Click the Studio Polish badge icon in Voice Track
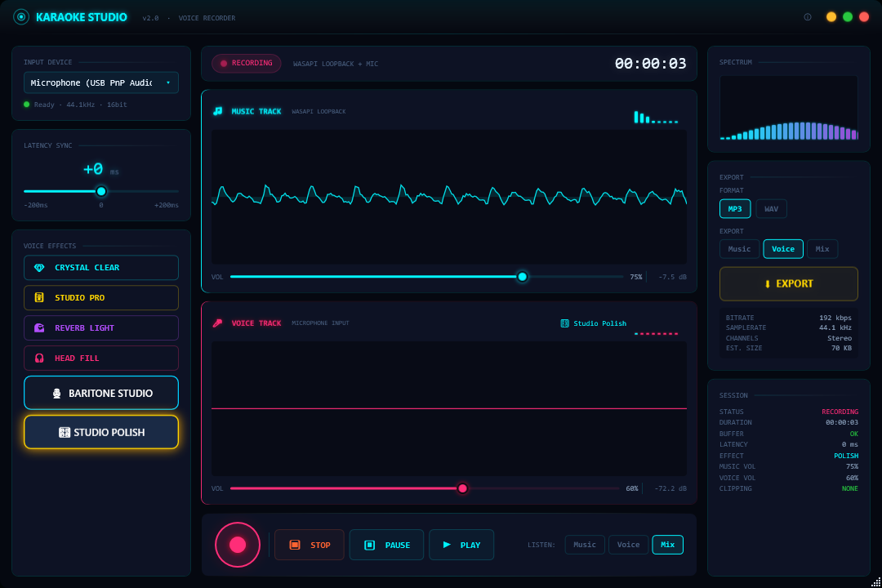This screenshot has width=882, height=588. click(x=565, y=323)
